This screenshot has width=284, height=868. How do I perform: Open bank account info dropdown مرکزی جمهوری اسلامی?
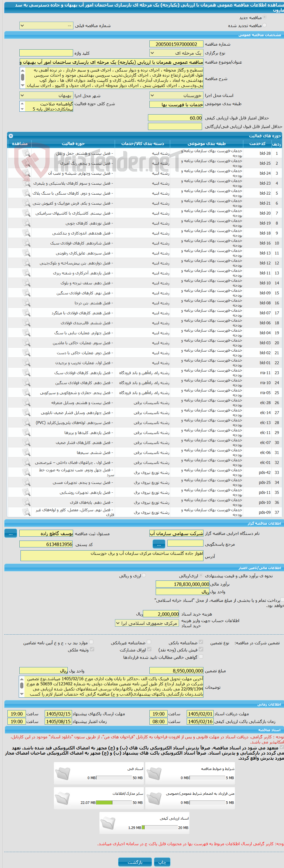[147, 623]
